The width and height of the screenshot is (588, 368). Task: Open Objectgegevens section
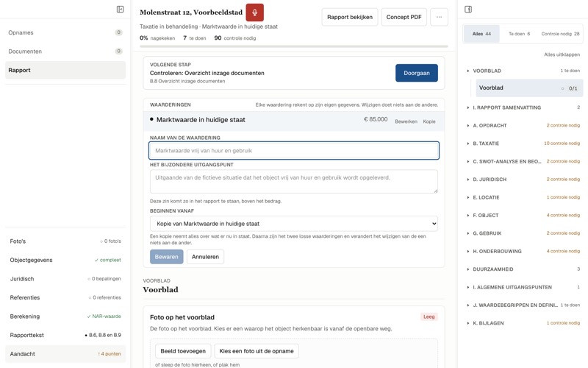tap(65, 261)
